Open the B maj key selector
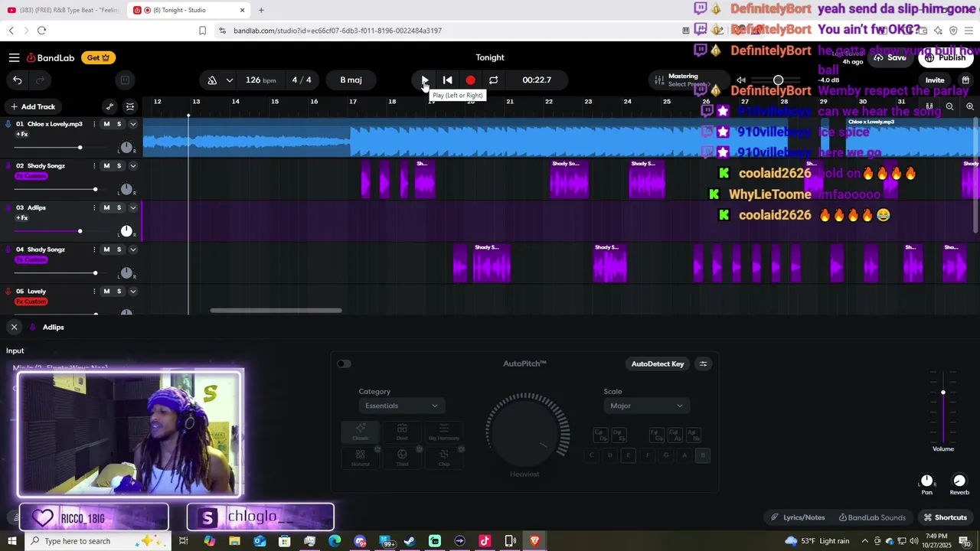 351,80
